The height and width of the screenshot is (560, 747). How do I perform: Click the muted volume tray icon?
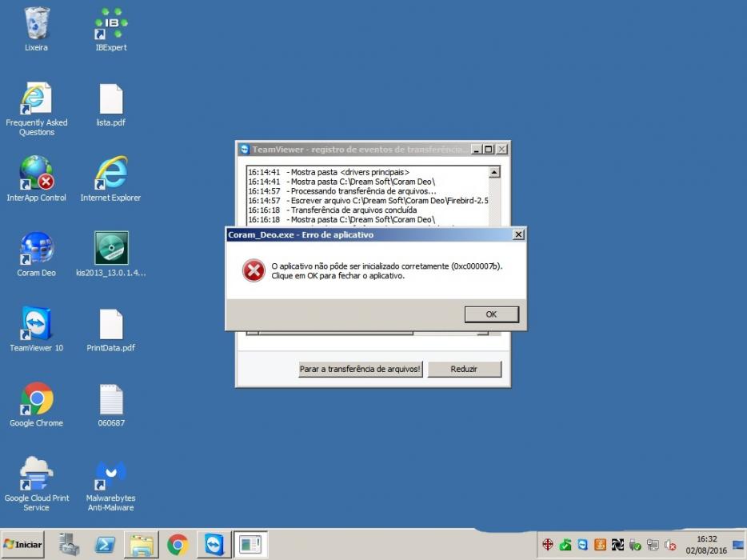pyautogui.click(x=670, y=544)
